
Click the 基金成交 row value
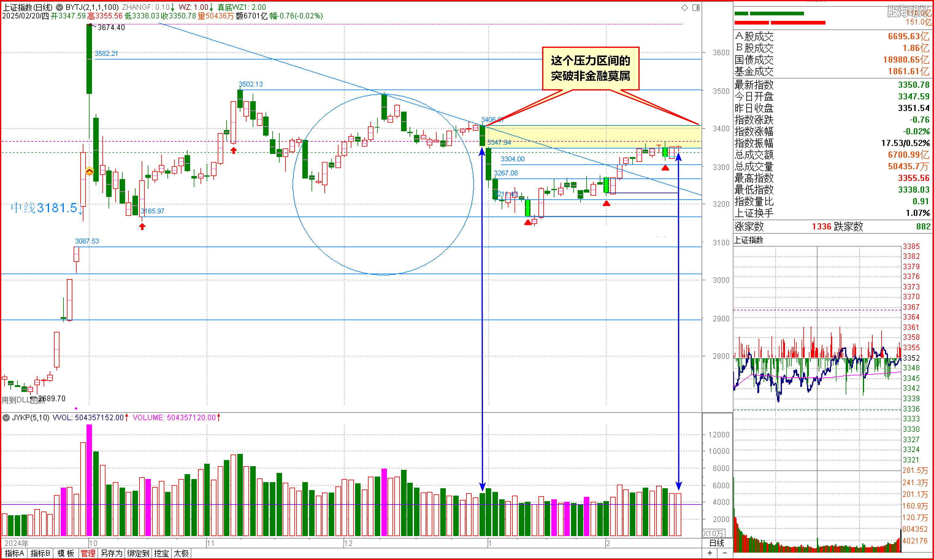[908, 71]
